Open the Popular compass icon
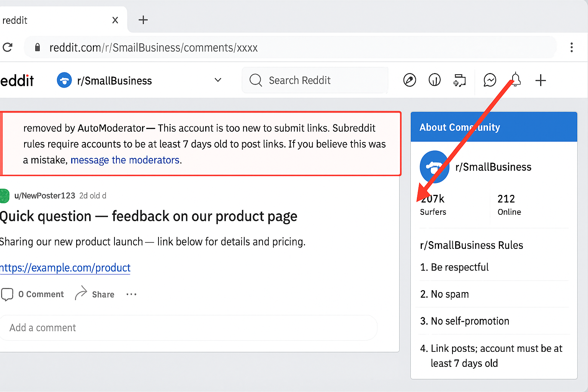588x392 pixels. pos(410,80)
